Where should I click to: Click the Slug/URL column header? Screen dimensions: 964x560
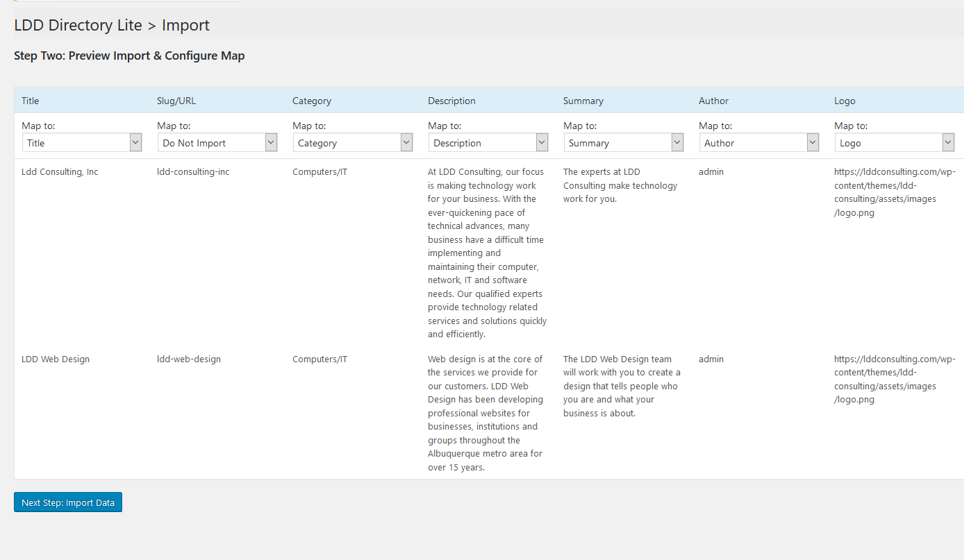coord(176,101)
